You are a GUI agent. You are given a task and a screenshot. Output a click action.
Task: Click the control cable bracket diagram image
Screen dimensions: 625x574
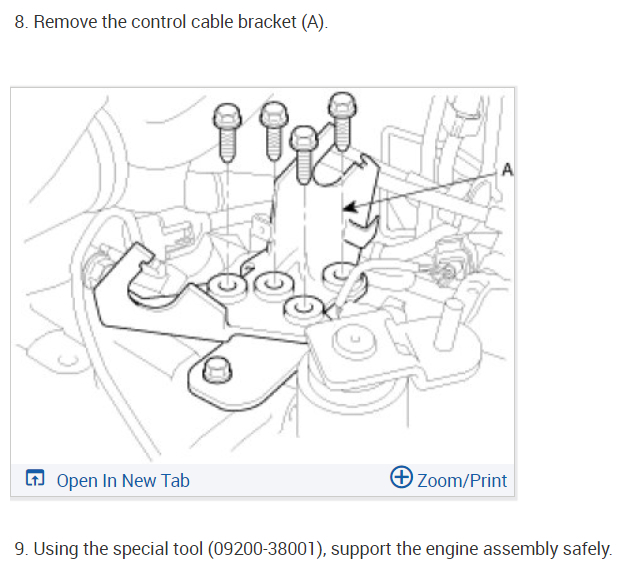[x=263, y=275]
